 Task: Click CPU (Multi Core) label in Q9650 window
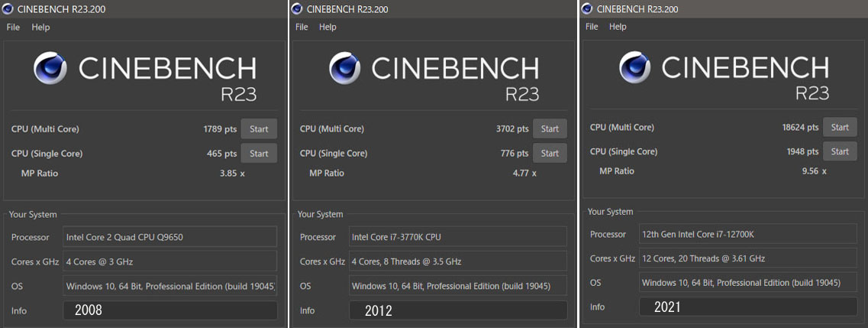45,129
